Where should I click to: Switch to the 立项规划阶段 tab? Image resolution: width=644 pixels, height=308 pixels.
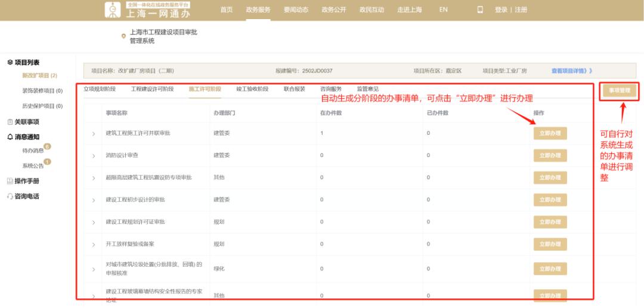(x=100, y=89)
